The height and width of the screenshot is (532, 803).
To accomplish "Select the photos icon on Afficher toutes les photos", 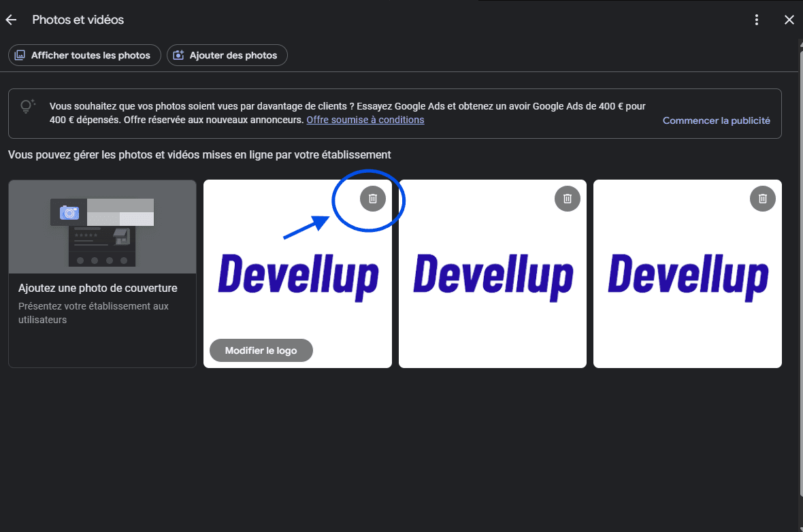I will [x=20, y=55].
